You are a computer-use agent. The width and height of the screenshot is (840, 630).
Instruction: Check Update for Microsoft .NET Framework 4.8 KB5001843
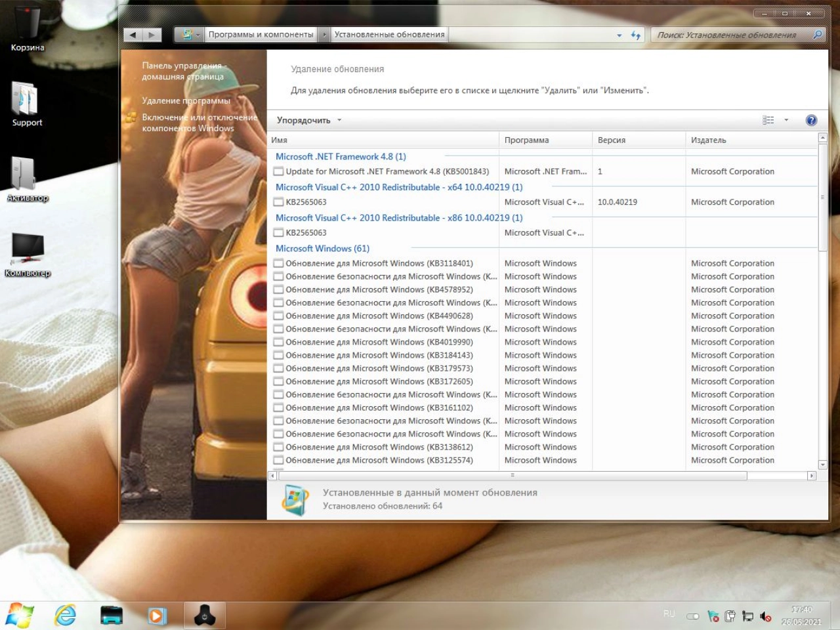point(278,172)
